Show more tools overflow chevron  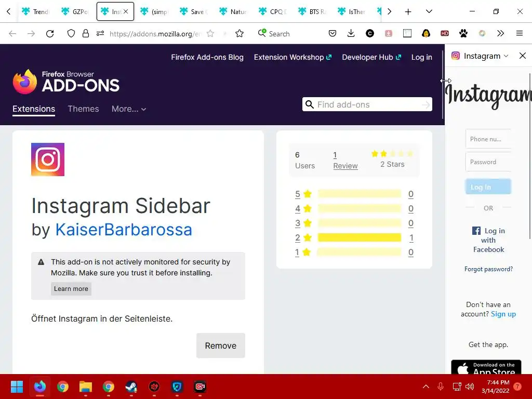click(500, 33)
